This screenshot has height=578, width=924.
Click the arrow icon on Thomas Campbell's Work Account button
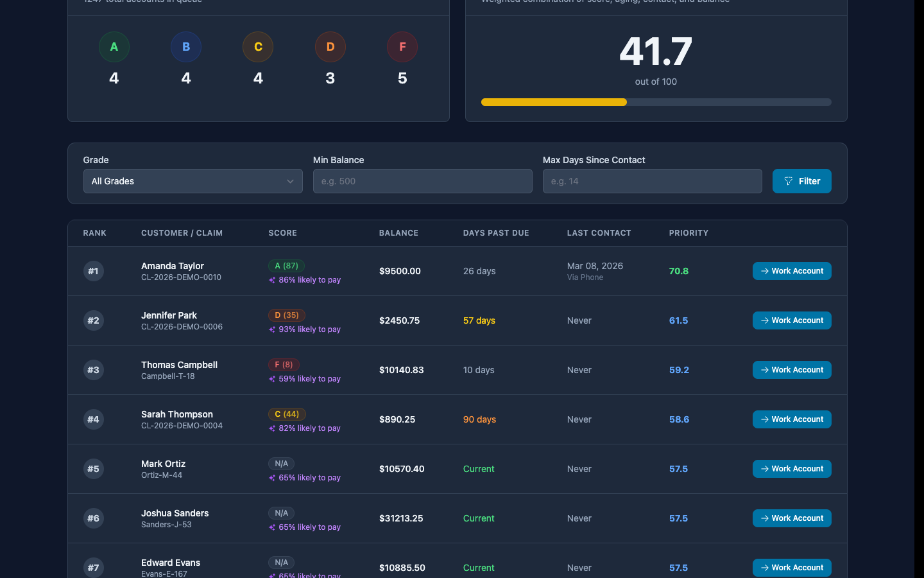point(764,370)
